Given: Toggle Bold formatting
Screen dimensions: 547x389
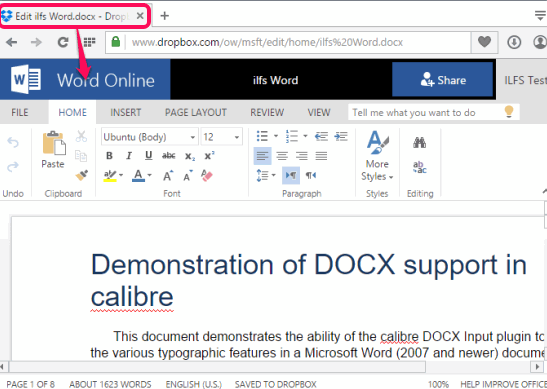Looking at the screenshot, I should point(109,156).
